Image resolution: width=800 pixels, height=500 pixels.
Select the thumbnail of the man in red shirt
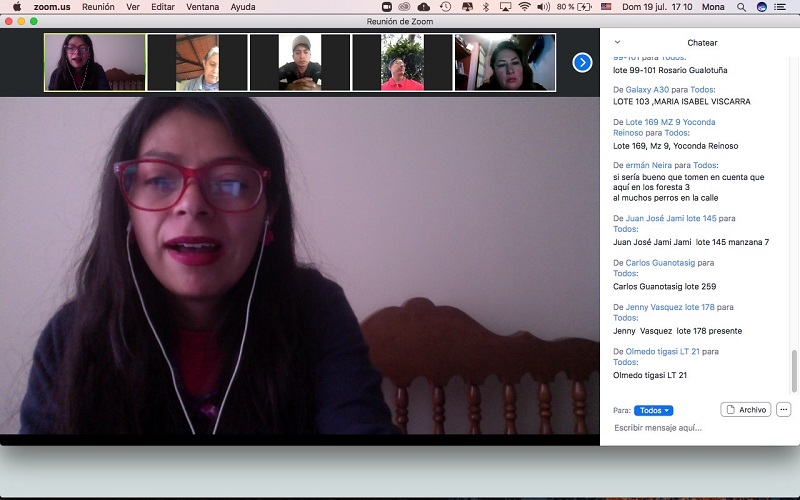(403, 62)
